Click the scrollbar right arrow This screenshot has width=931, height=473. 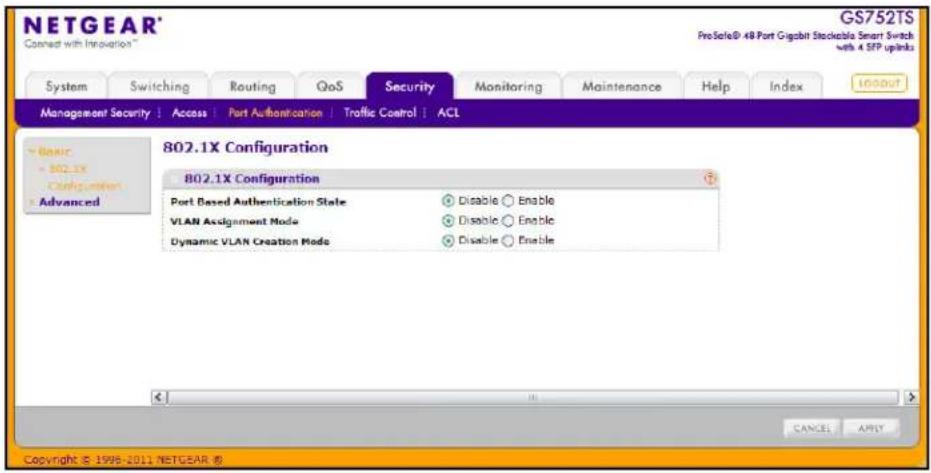point(911,397)
